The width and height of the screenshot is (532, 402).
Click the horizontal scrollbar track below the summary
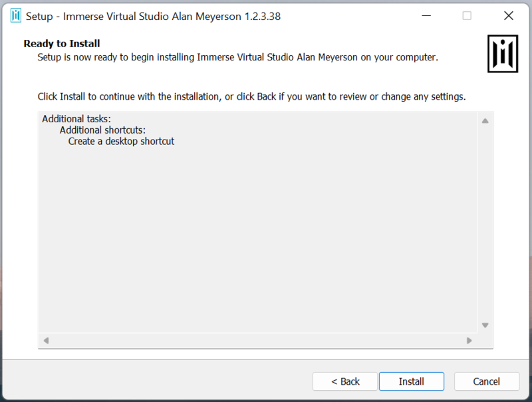257,340
